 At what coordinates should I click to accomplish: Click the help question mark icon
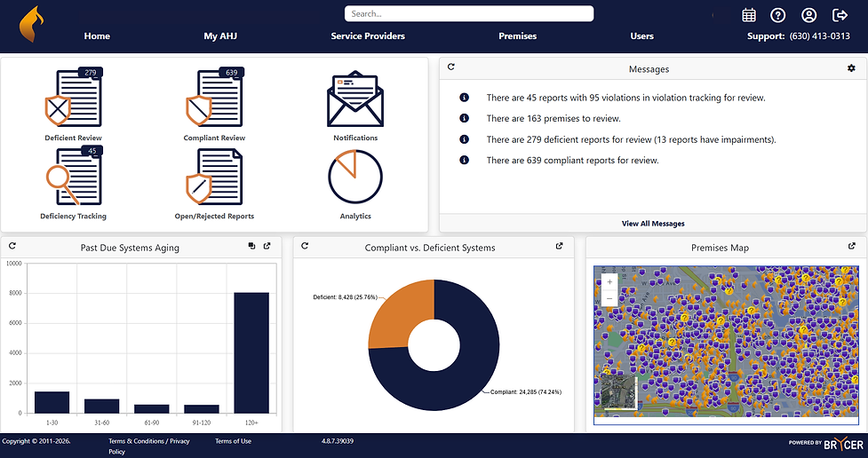pyautogui.click(x=777, y=15)
